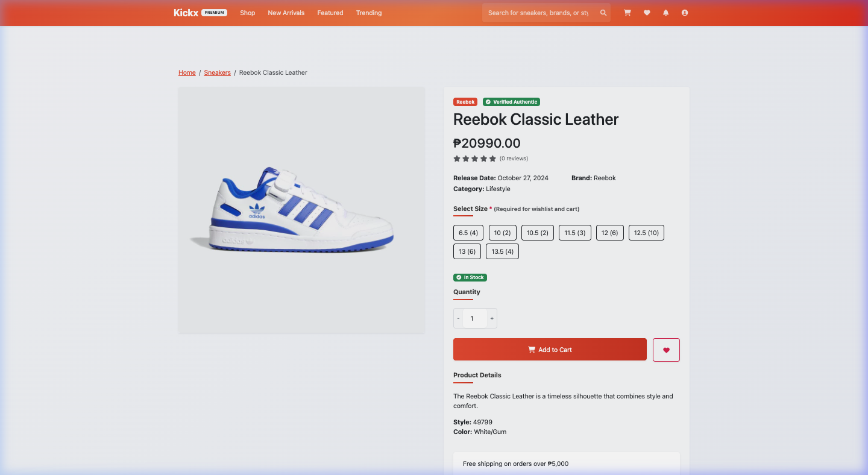Click the Reebok Classic Leather heading
Viewport: 868px width, 475px height.
point(536,119)
